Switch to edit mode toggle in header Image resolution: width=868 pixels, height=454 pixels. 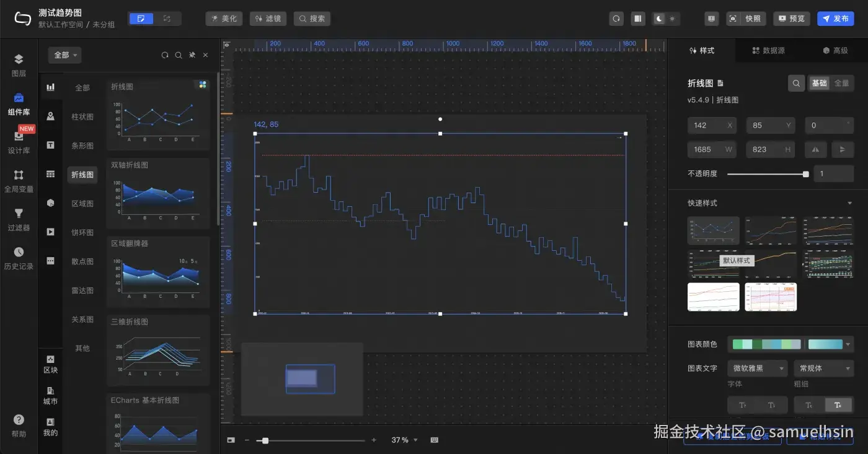coord(141,19)
